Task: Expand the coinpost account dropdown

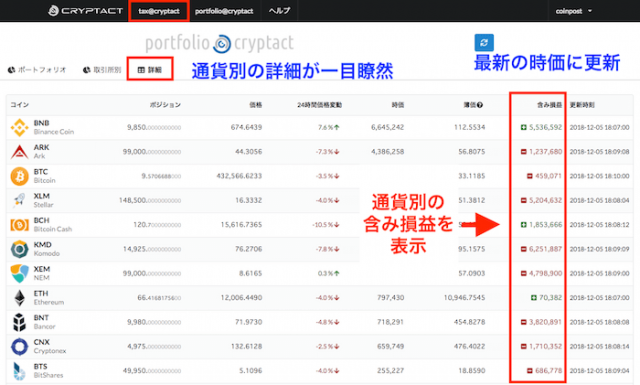Action: tap(573, 11)
